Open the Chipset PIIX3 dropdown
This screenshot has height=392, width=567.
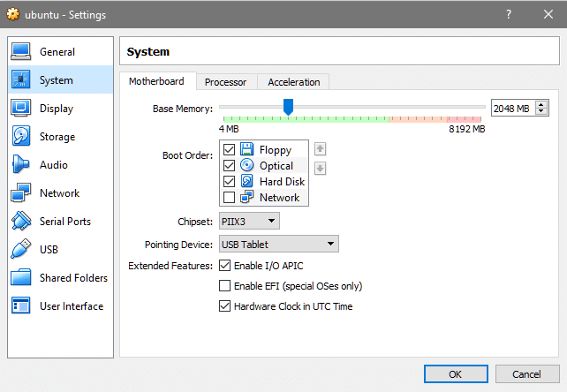click(x=249, y=221)
